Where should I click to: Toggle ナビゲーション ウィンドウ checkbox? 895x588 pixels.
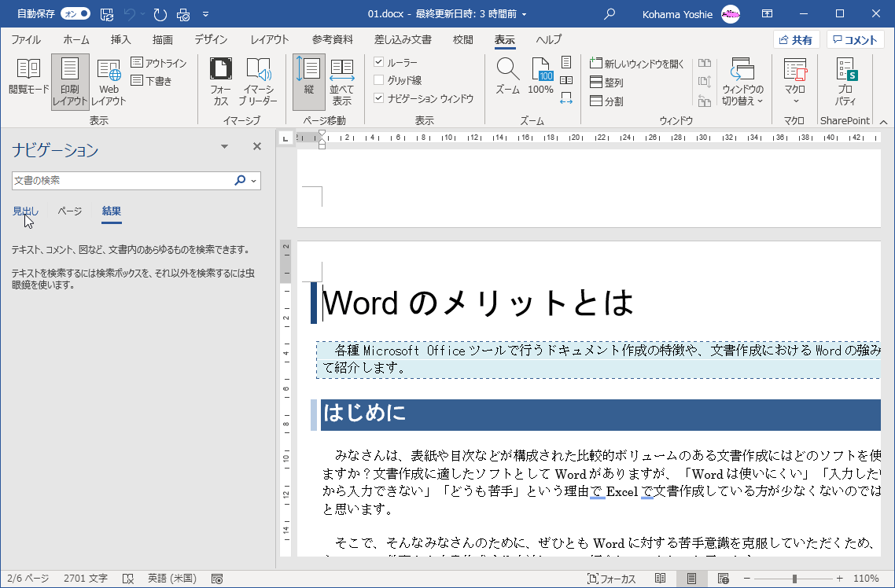point(379,98)
